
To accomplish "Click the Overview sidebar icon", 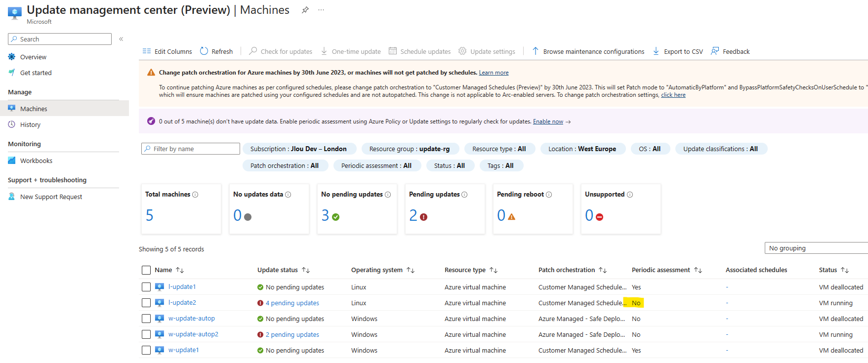I will (x=12, y=57).
